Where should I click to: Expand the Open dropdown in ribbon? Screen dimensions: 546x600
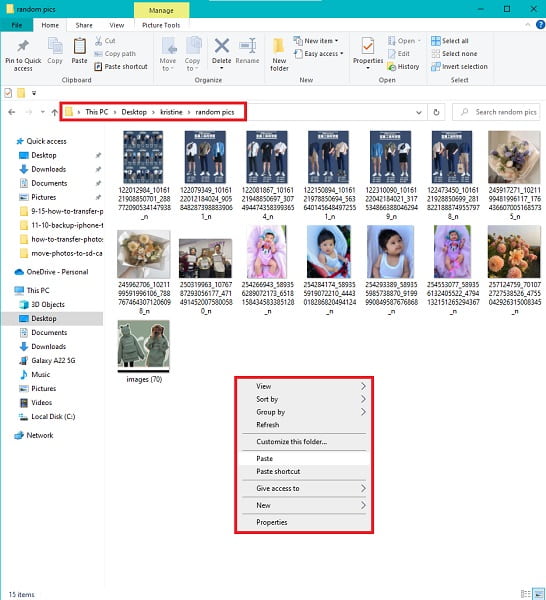pyautogui.click(x=404, y=41)
